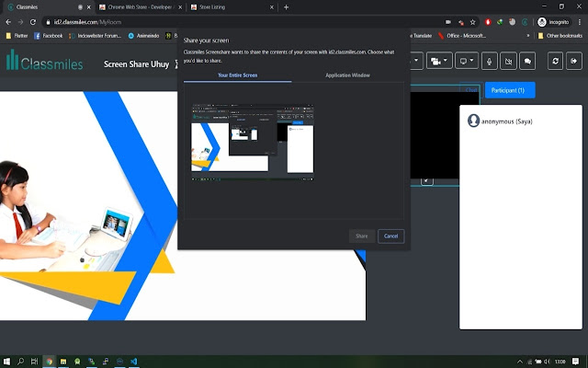Viewport: 588px width, 368px height.
Task: Click the Classmiles logo
Action: tap(44, 60)
